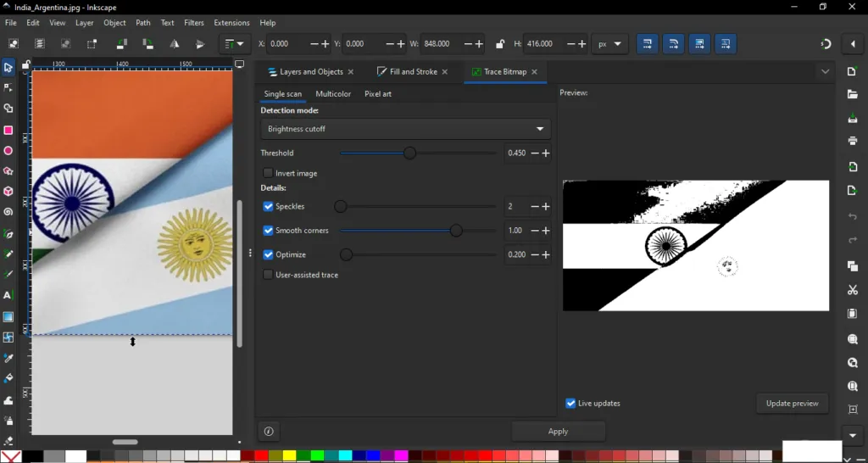The width and height of the screenshot is (868, 463).
Task: Toggle scale stroke width transform button
Action: pyautogui.click(x=647, y=44)
